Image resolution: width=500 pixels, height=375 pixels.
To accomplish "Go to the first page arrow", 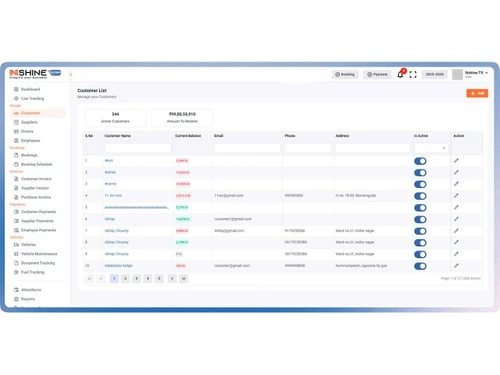I will [89, 278].
